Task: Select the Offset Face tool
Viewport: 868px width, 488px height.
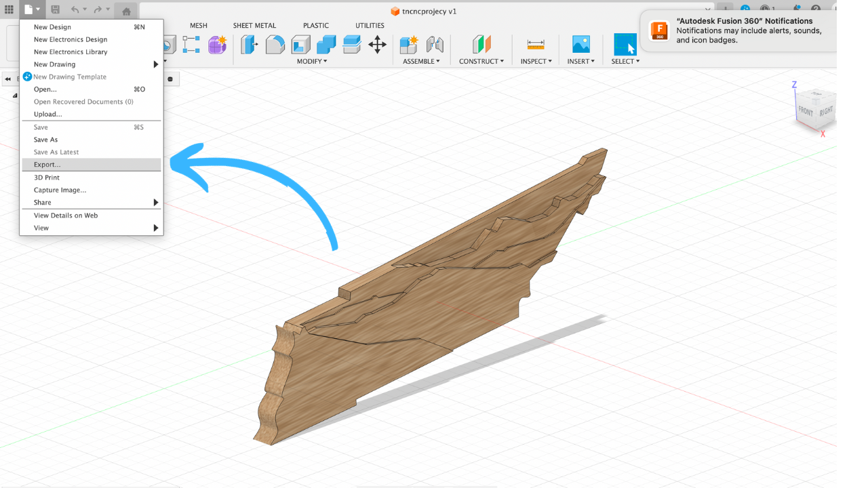Action: tap(351, 45)
